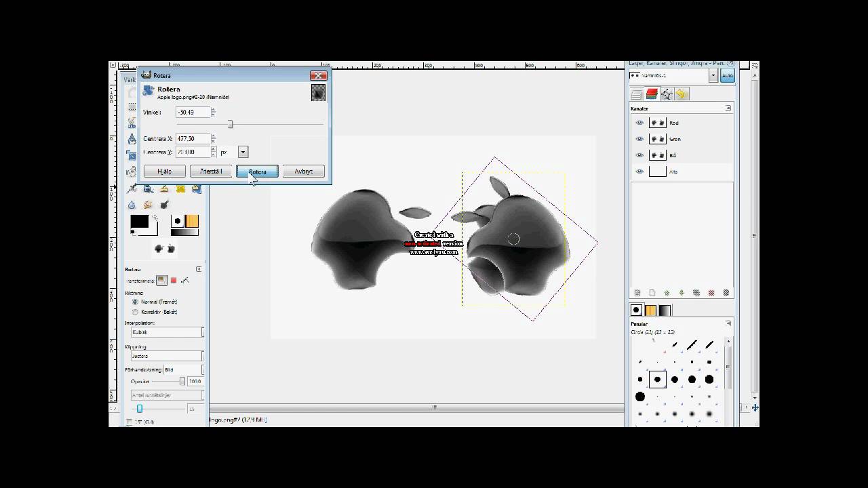Click the reset default colors icon
This screenshot has height=488, width=868.
[x=133, y=232]
